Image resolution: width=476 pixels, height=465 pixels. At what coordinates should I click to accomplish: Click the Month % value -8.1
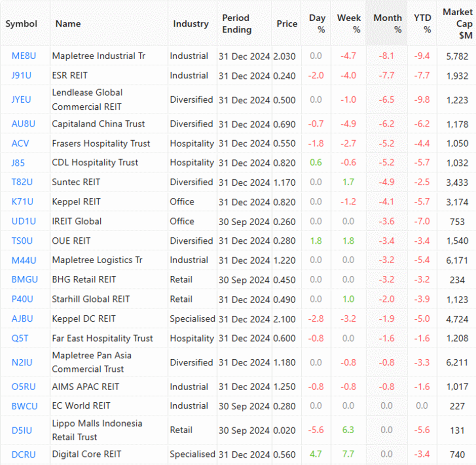tap(386, 56)
